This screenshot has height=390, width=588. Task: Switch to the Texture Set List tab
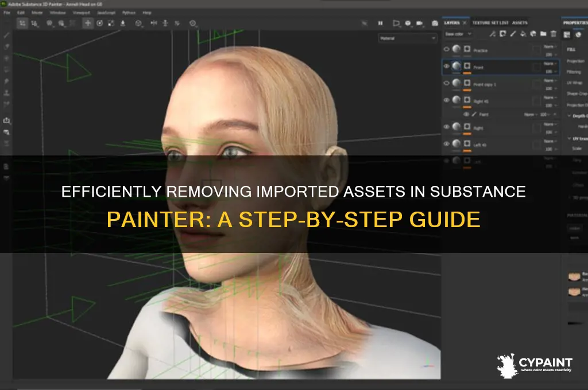(490, 23)
